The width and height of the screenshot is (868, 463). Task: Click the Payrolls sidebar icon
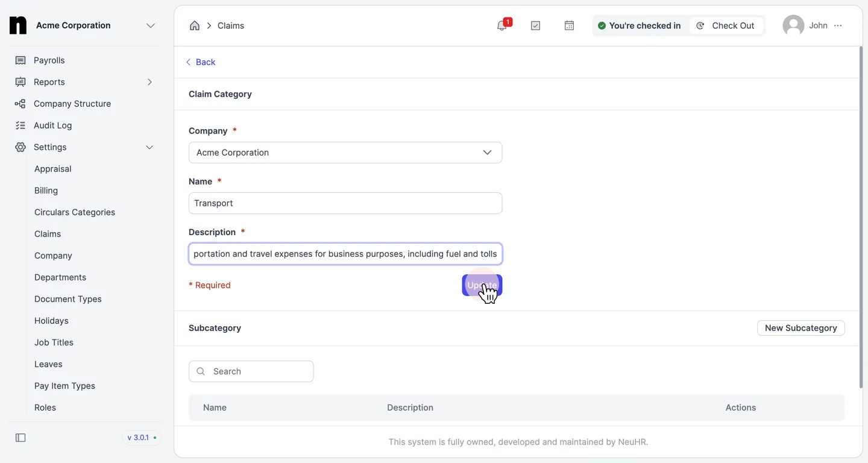20,60
